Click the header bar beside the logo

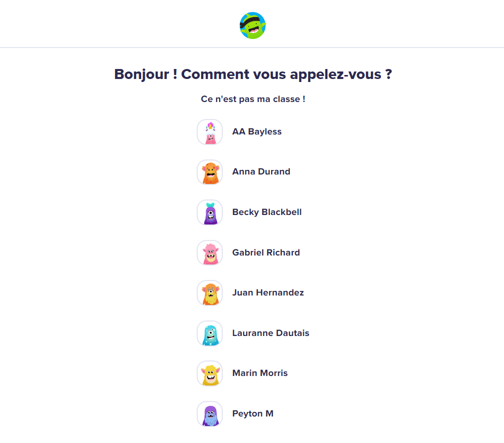pos(375,24)
